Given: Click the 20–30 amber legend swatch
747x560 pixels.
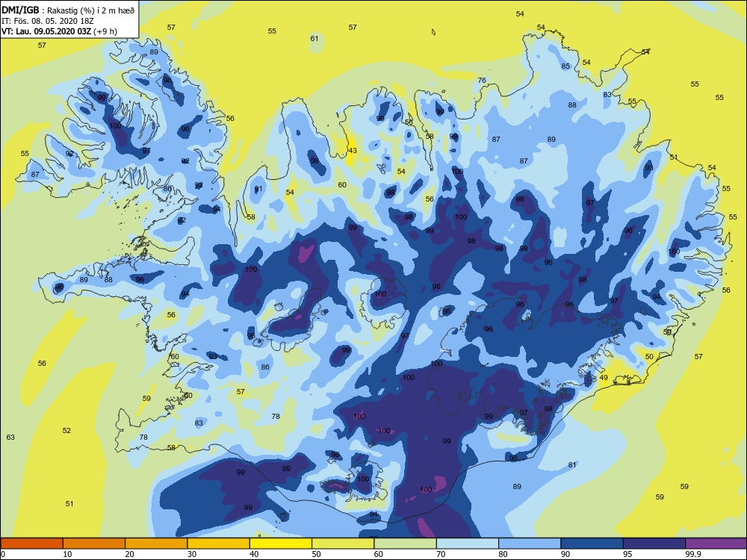Looking at the screenshot, I should click(x=156, y=544).
